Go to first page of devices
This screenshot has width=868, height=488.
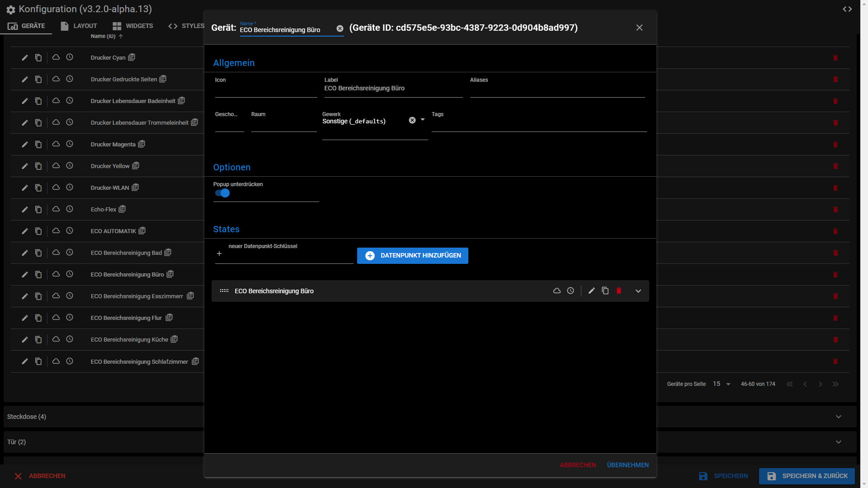click(790, 384)
